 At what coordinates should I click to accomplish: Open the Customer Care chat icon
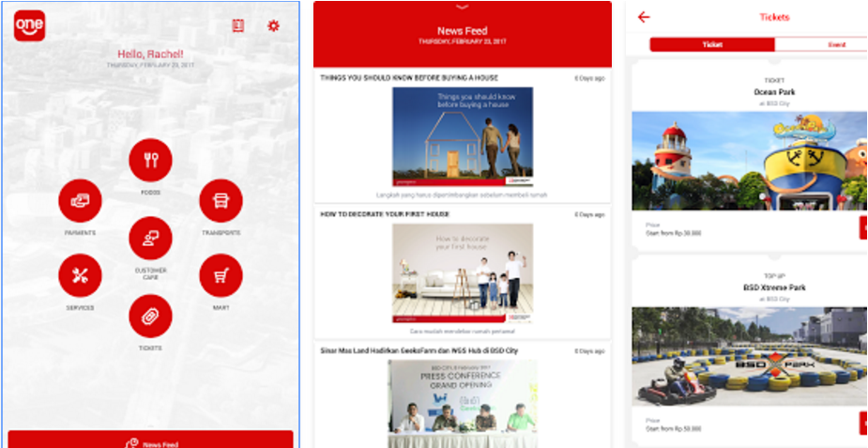click(x=150, y=239)
